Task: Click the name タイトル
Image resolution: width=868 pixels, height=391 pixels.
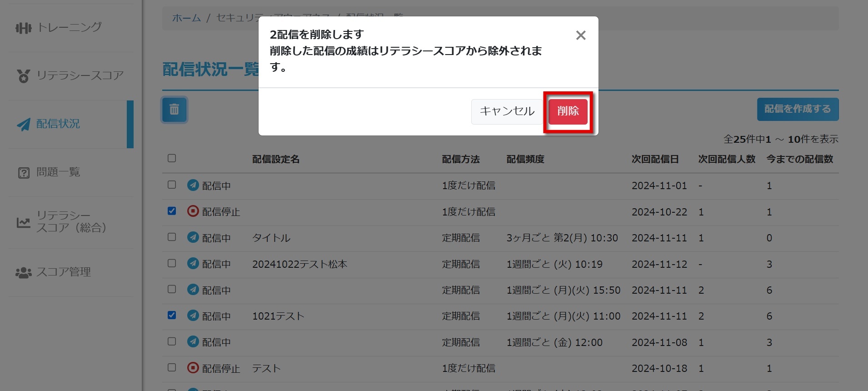Action: pos(271,238)
